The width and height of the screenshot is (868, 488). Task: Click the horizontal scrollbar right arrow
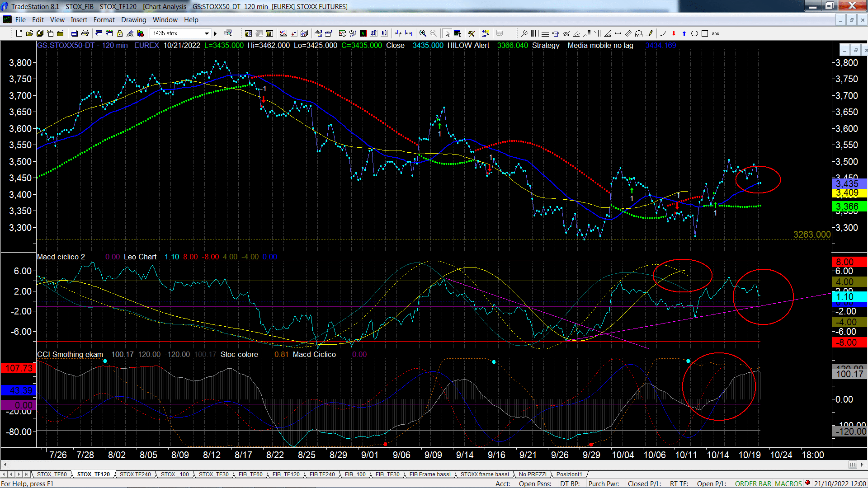tap(863, 465)
